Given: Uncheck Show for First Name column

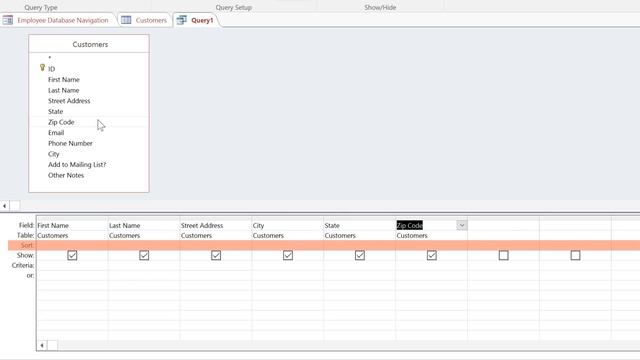Looking at the screenshot, I should pos(72,255).
